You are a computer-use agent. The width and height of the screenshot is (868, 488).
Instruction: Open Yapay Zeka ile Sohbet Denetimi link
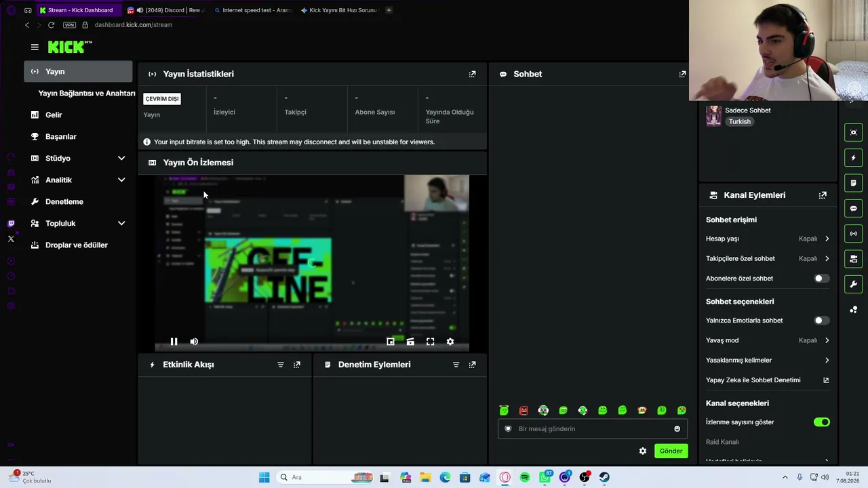768,380
